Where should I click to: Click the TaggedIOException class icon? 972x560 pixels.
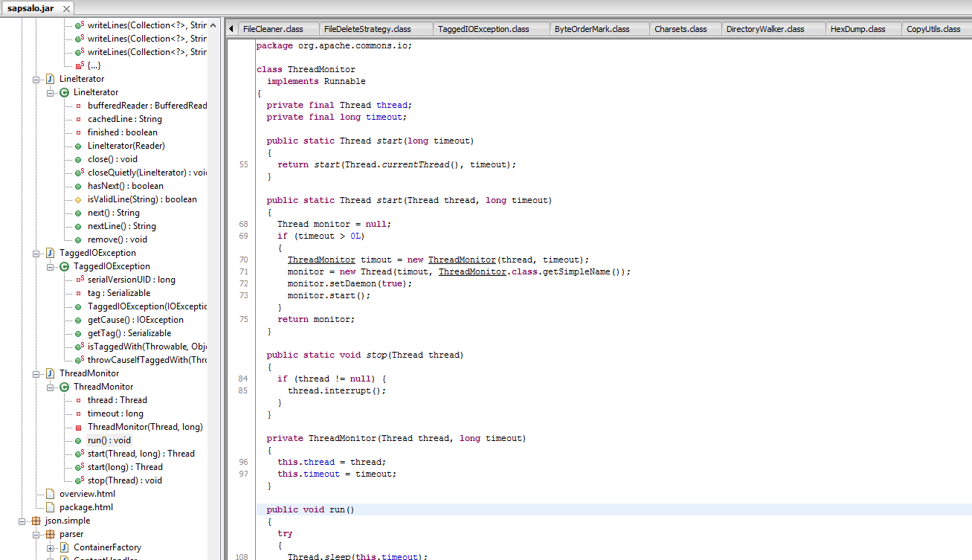(x=64, y=266)
